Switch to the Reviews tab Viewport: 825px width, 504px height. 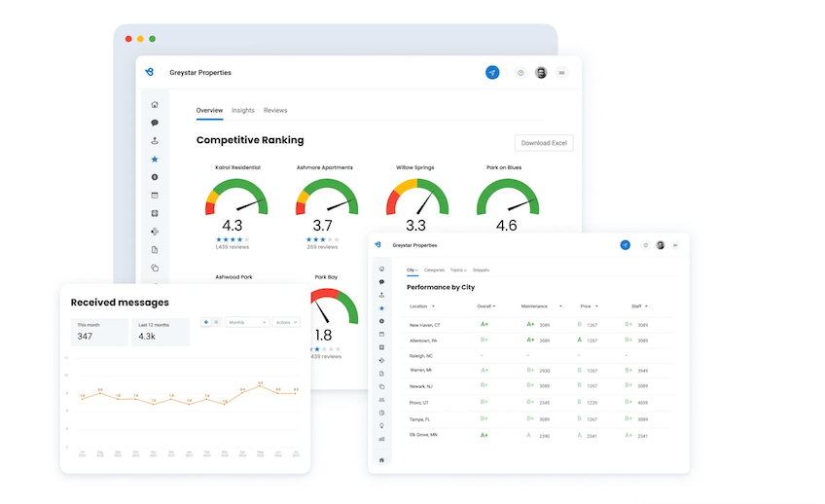coord(275,111)
